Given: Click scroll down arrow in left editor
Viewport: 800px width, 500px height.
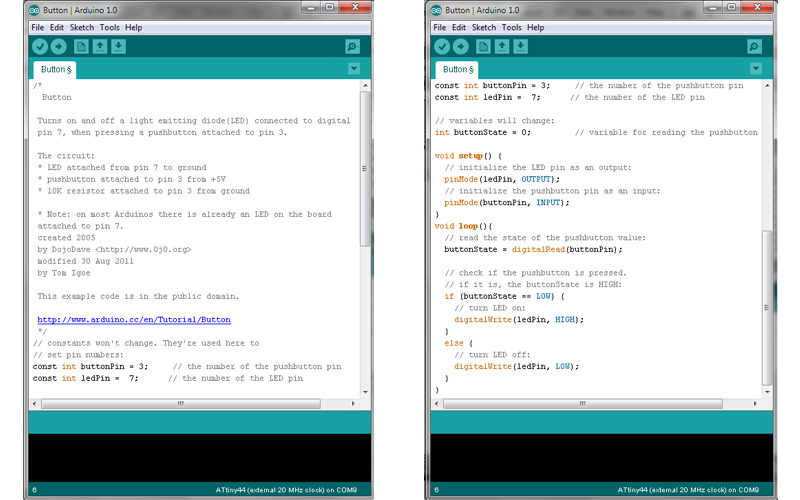Looking at the screenshot, I should tap(365, 392).
